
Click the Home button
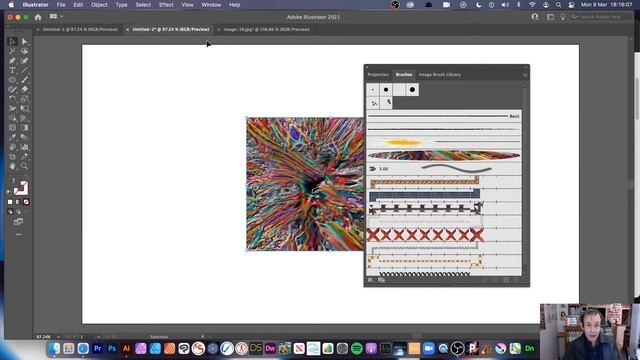[38, 17]
